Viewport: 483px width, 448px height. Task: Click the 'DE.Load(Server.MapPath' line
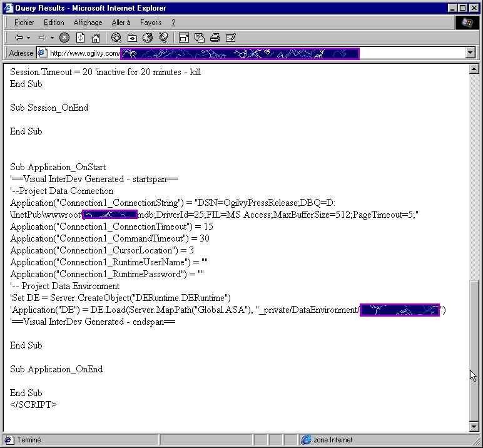228,310
